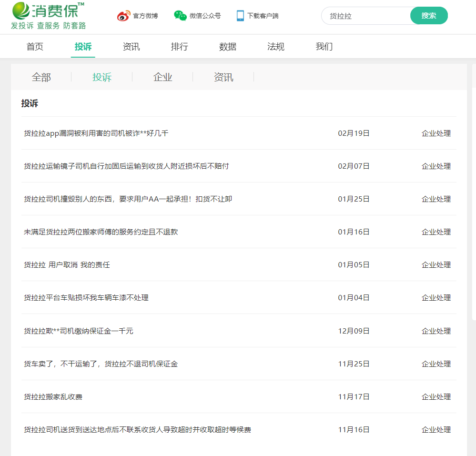This screenshot has width=476, height=456.
Task: Open the 官方微博 Weibo icon
Action: (x=123, y=16)
